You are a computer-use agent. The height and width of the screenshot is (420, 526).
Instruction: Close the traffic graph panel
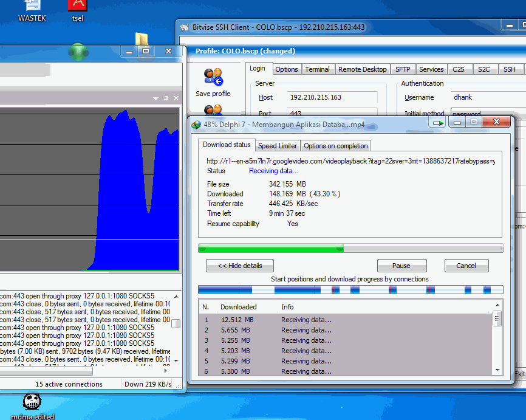[x=176, y=98]
